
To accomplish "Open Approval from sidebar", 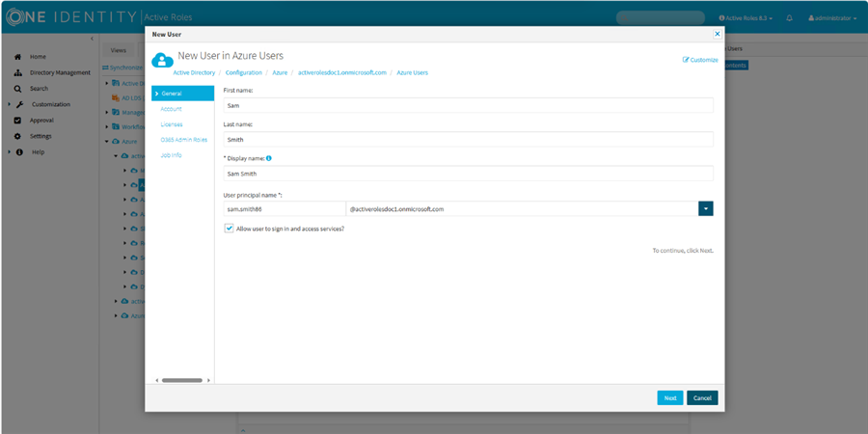I will pyautogui.click(x=41, y=121).
